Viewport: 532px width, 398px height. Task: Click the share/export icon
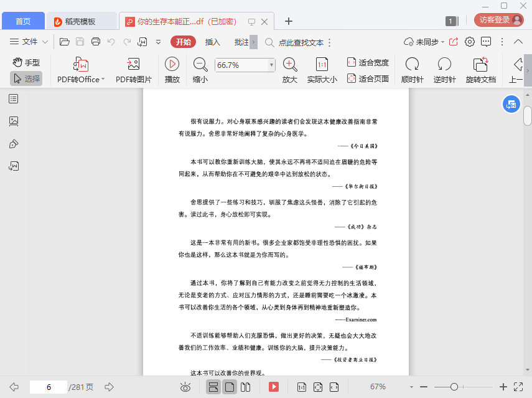coord(454,42)
